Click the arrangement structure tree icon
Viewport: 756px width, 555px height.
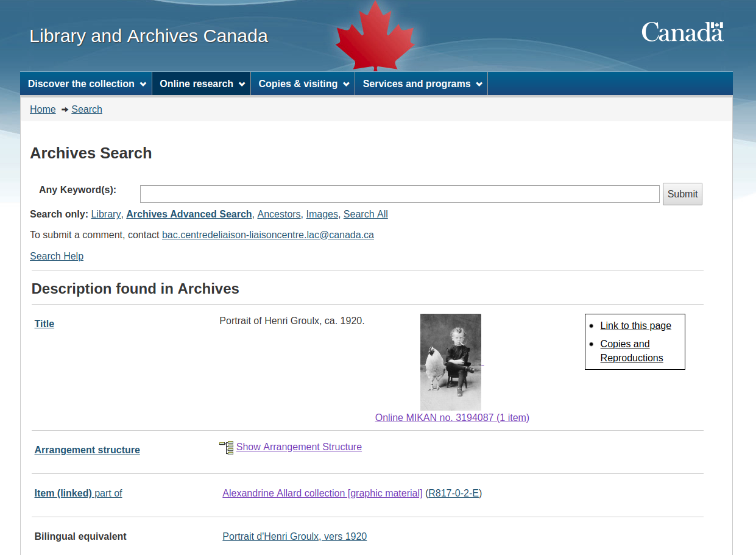tap(226, 448)
